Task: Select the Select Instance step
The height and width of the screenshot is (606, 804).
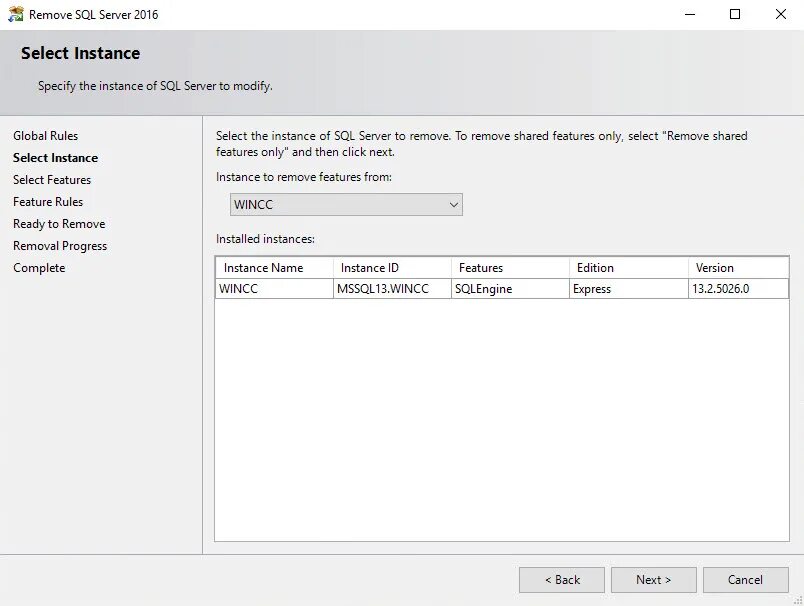Action: 55,158
